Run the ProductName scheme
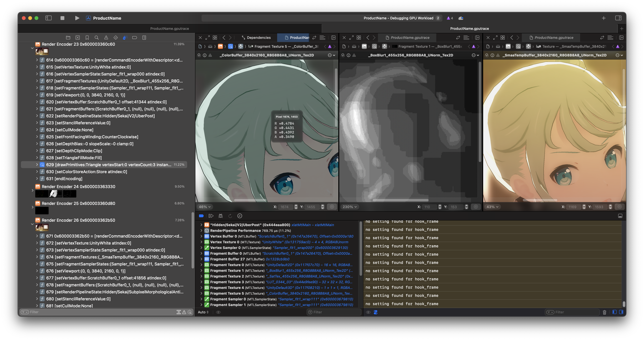 pyautogui.click(x=77, y=18)
